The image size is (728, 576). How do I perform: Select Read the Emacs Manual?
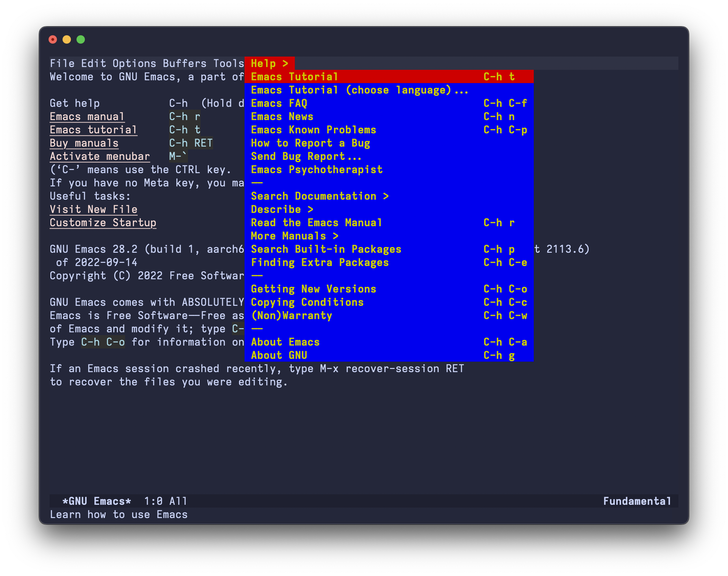316,223
